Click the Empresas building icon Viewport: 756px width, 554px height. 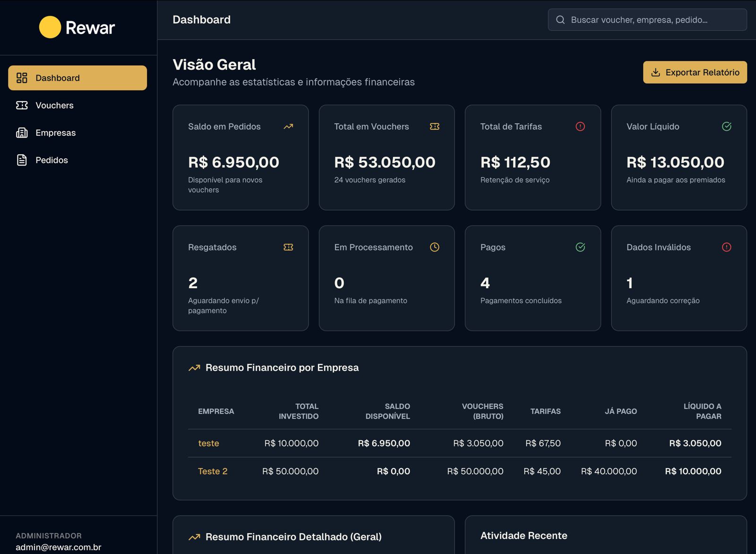[22, 133]
